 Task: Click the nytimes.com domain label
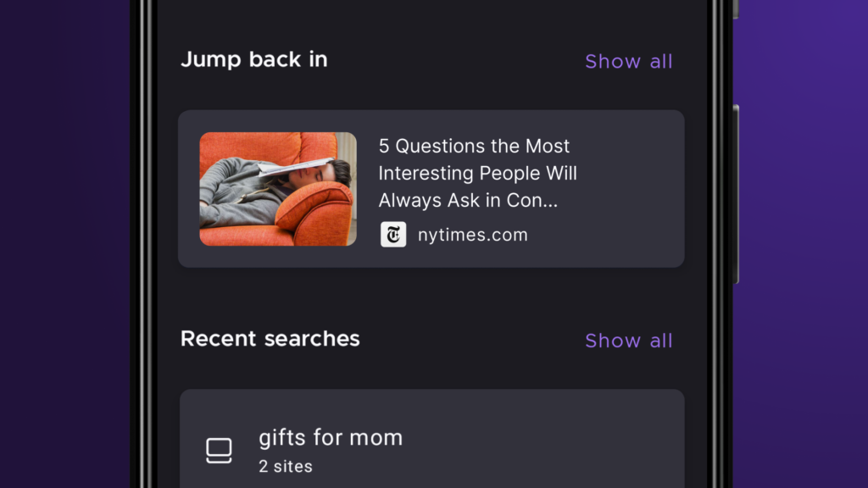pos(472,236)
